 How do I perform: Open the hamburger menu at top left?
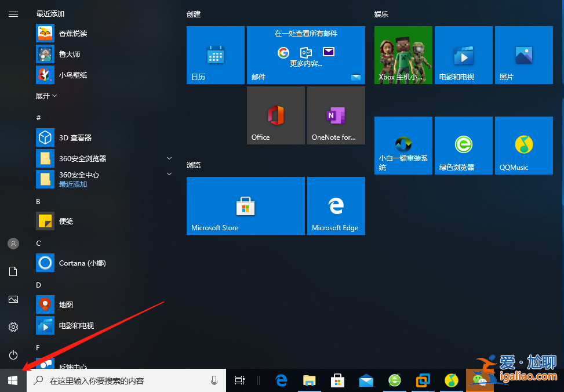pyautogui.click(x=13, y=14)
